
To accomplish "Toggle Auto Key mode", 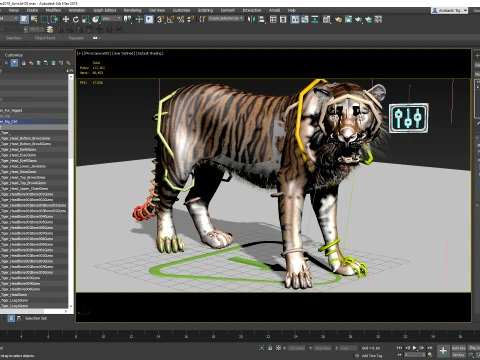I will [459, 348].
